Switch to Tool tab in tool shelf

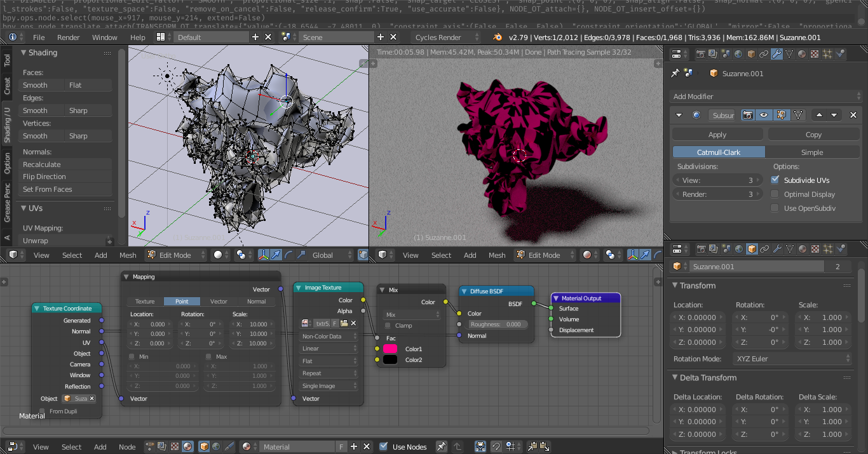7,60
